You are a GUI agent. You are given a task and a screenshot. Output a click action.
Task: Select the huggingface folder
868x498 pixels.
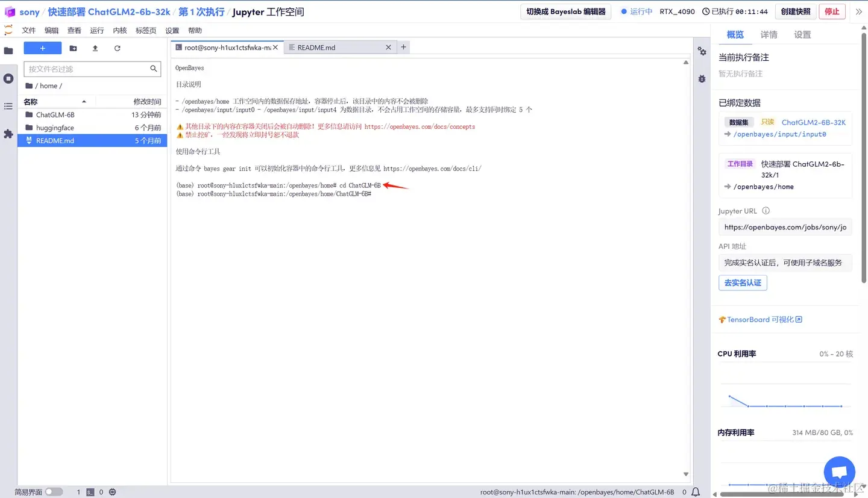(x=92, y=128)
